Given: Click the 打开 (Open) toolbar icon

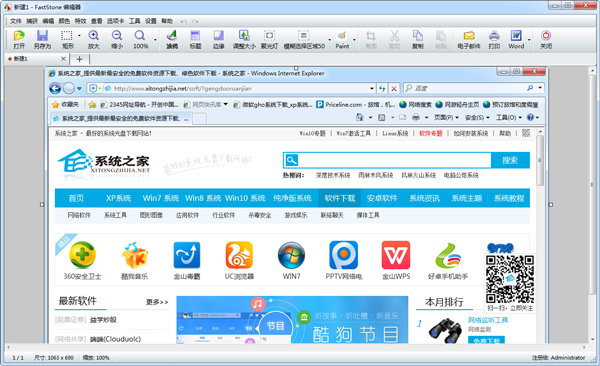Looking at the screenshot, I should 19,36.
